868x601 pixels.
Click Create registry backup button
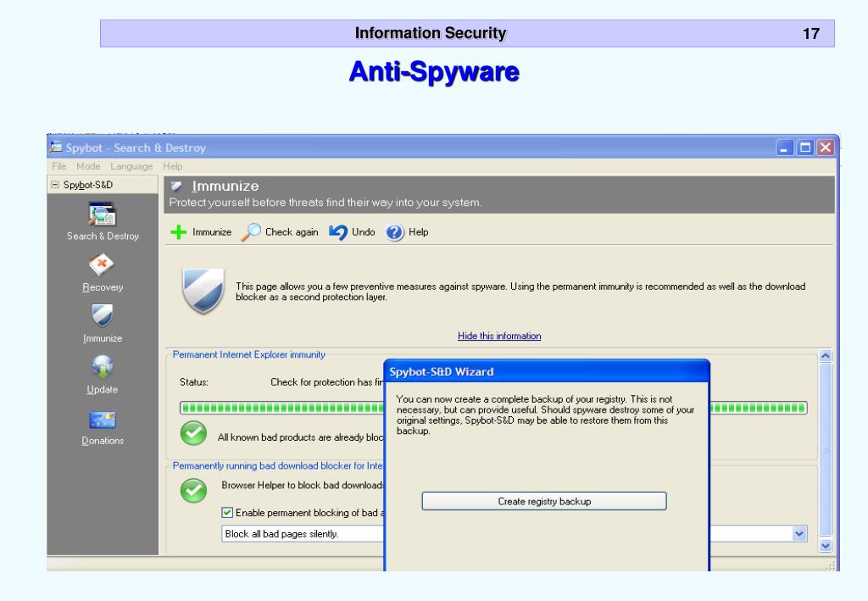point(544,501)
